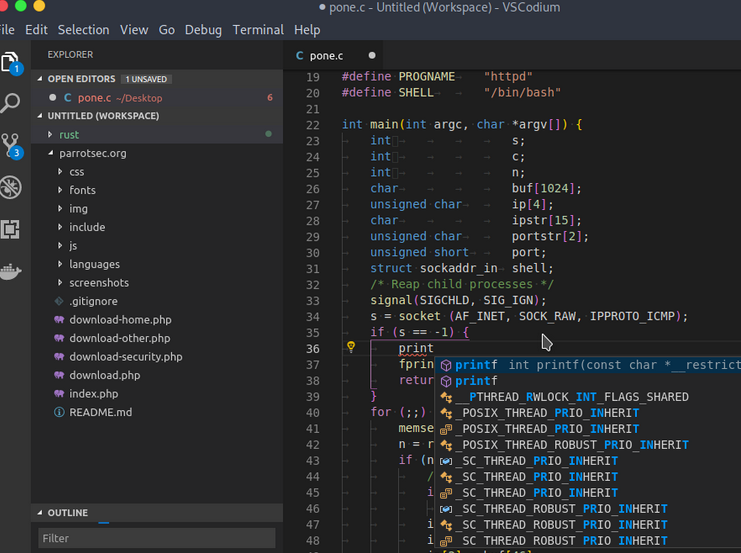
Task: Click the Outline Filter input field
Action: tap(155, 539)
